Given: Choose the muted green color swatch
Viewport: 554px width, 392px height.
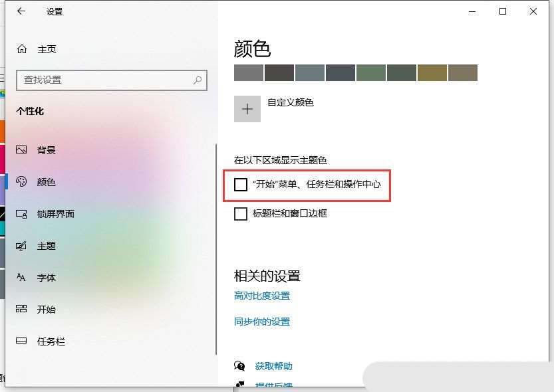Looking at the screenshot, I should click(371, 72).
